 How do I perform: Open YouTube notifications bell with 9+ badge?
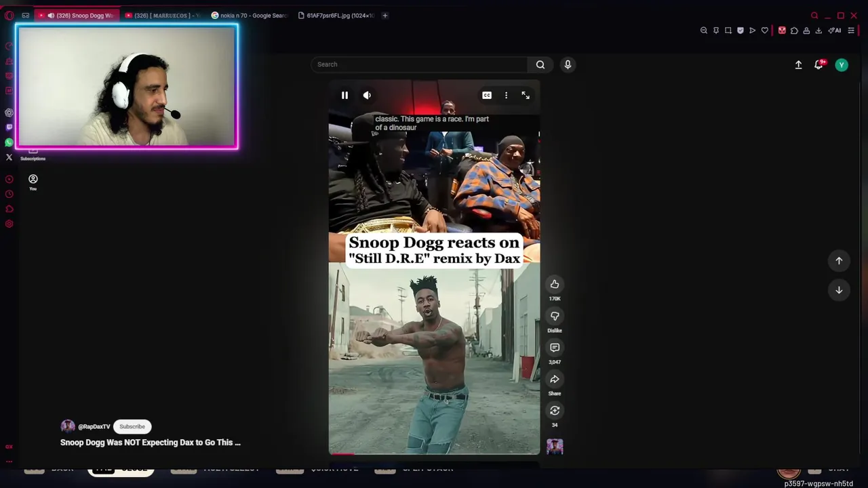point(819,64)
